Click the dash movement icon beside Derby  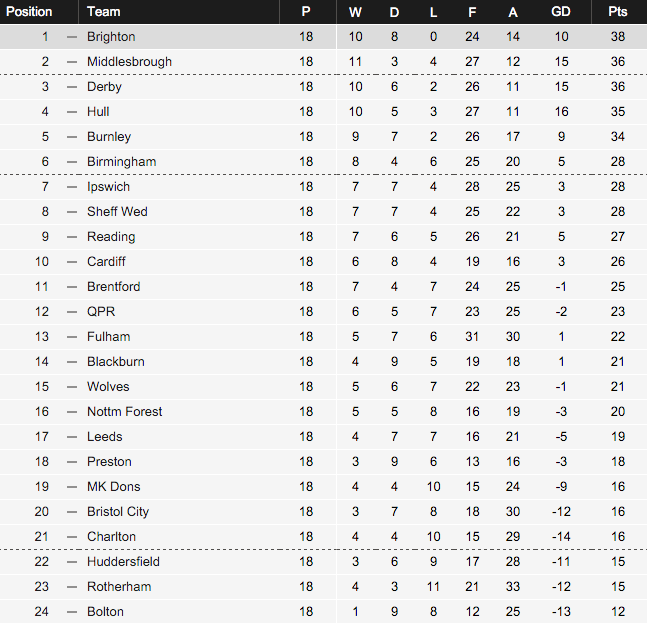coord(72,87)
